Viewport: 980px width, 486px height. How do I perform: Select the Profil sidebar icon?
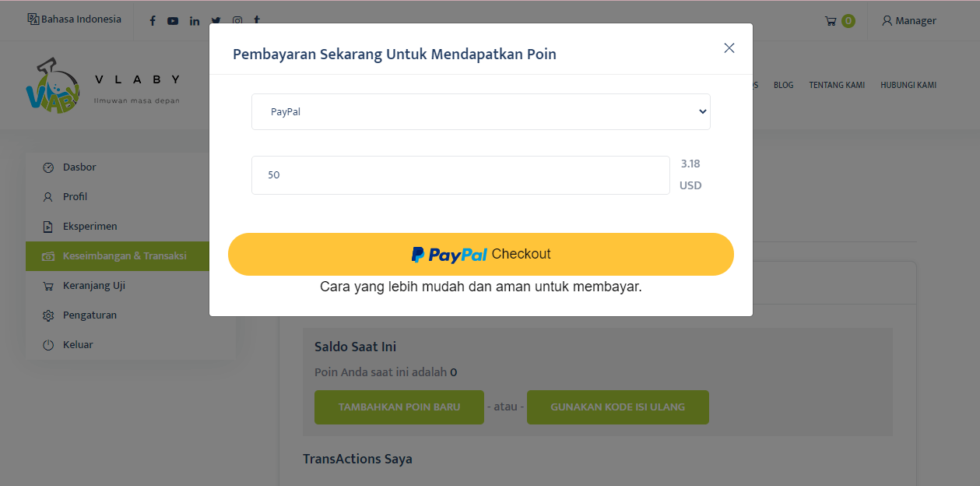click(x=47, y=196)
